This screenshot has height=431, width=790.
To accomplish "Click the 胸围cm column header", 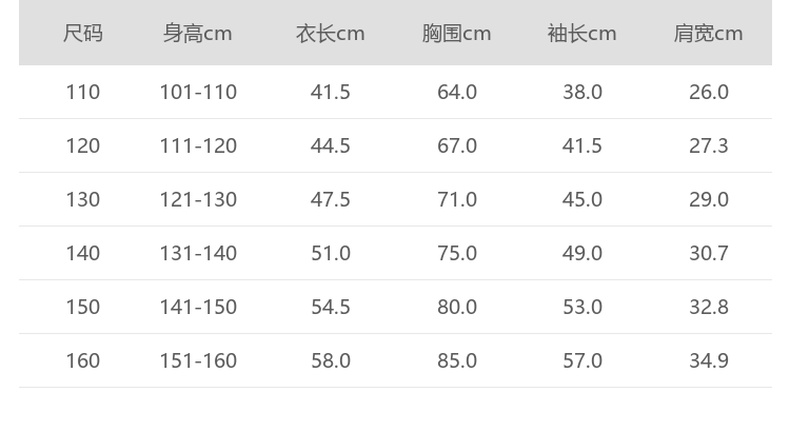I will tap(456, 34).
